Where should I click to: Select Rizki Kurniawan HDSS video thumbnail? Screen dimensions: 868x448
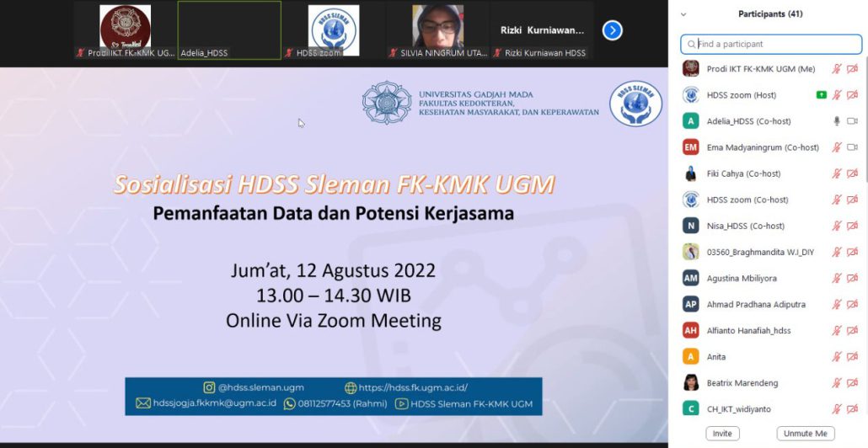[x=542, y=29]
